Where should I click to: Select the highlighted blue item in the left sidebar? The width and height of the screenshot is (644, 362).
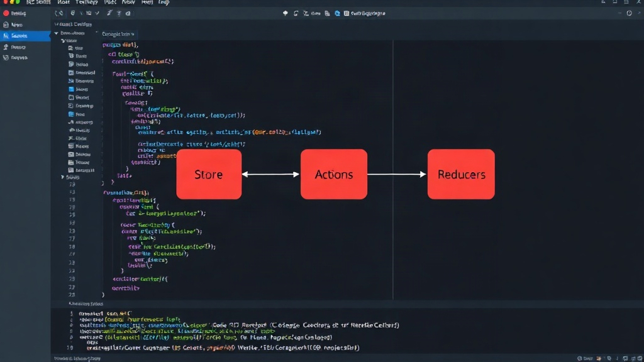click(25, 36)
